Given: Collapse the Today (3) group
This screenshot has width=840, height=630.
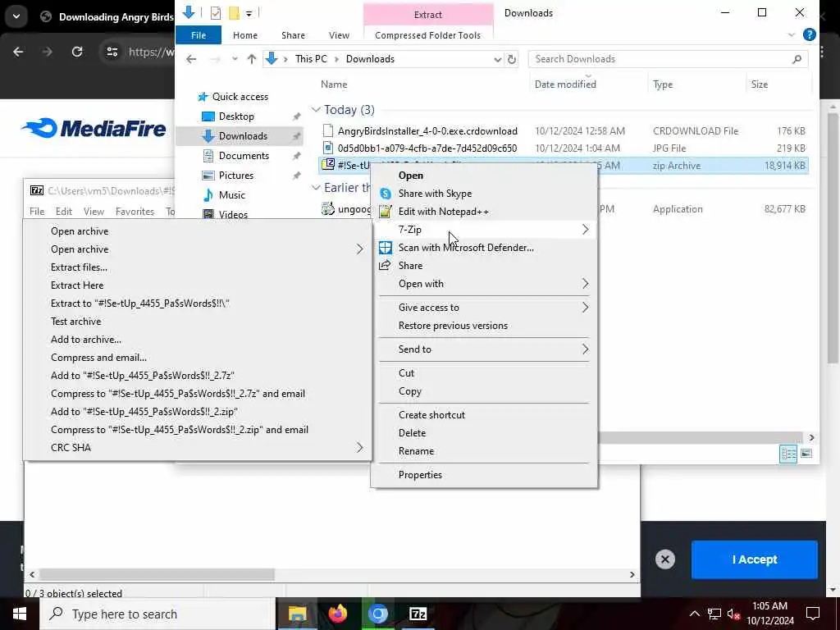Looking at the screenshot, I should point(316,110).
